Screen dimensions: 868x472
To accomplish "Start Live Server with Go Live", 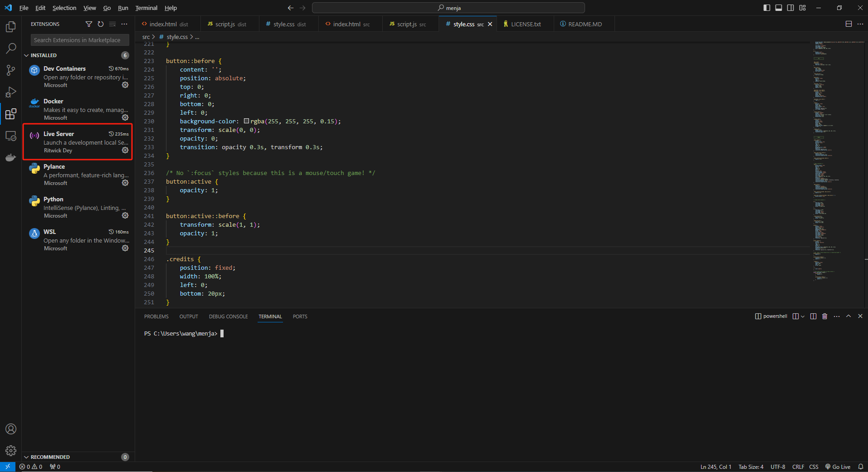I will [838, 467].
